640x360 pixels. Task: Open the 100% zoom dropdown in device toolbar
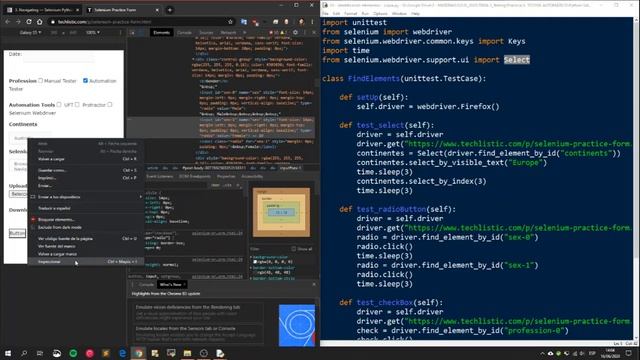[x=92, y=33]
